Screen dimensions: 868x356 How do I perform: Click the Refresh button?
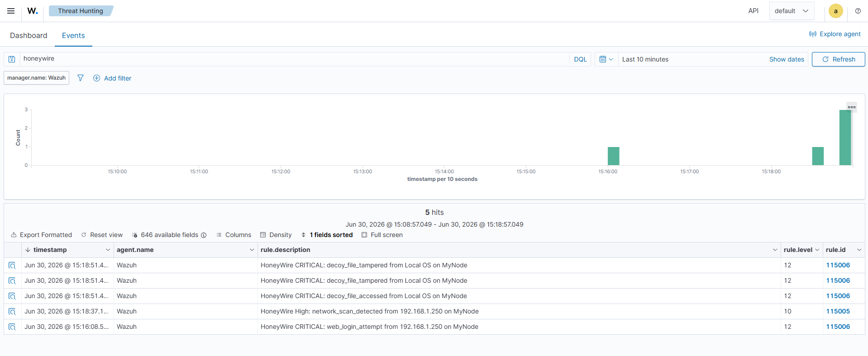(x=838, y=59)
